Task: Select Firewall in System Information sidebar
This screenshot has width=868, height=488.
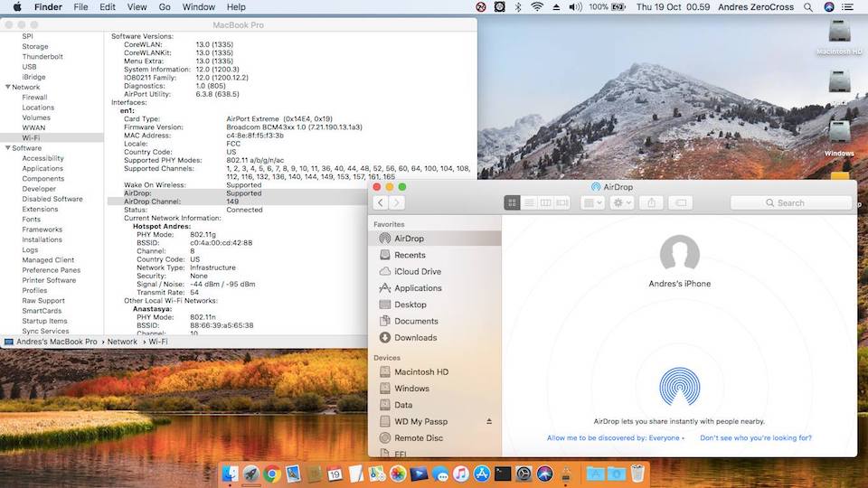Action: [x=34, y=98]
